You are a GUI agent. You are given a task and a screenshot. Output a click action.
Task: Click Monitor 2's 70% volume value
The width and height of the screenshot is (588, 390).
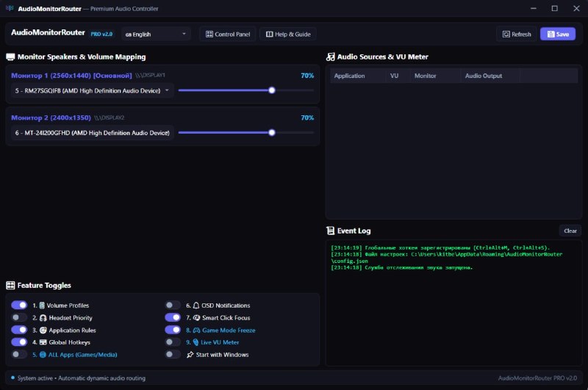pos(307,118)
